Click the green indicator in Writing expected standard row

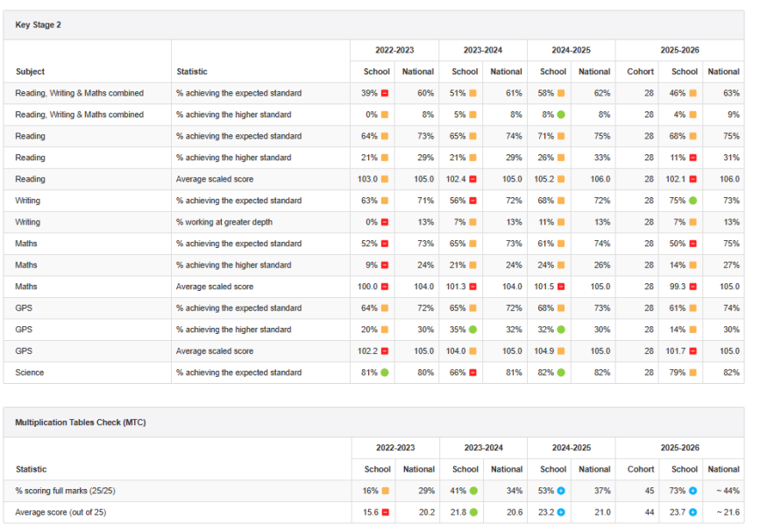tap(693, 201)
